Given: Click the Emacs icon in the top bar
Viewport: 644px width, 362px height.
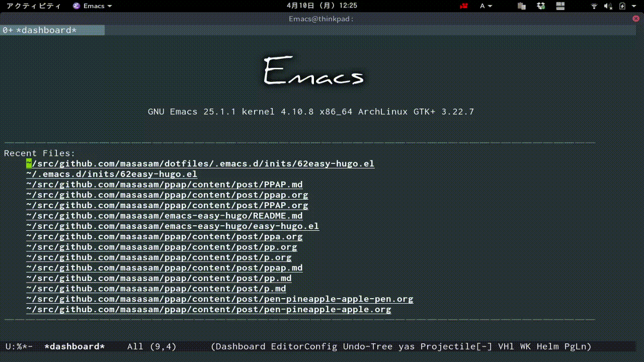Looking at the screenshot, I should click(76, 6).
